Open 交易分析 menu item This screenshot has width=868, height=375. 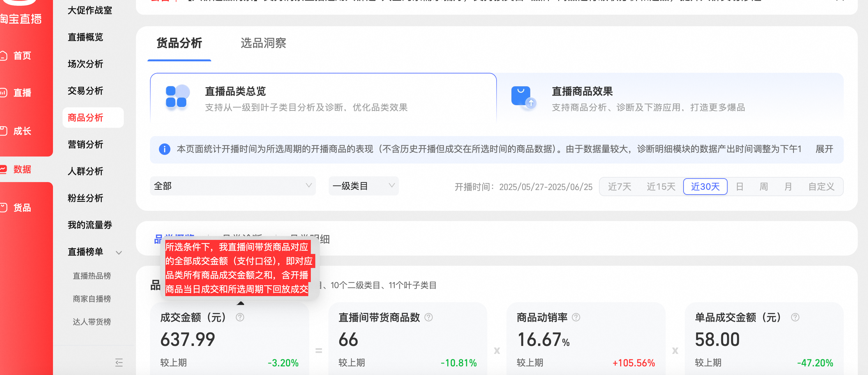pos(85,91)
